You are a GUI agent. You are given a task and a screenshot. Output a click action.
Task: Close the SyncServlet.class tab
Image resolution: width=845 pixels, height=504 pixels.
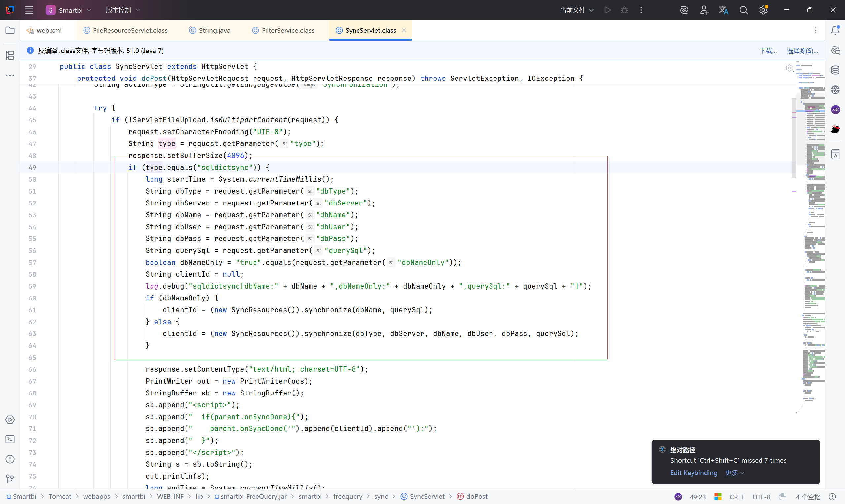pos(404,31)
